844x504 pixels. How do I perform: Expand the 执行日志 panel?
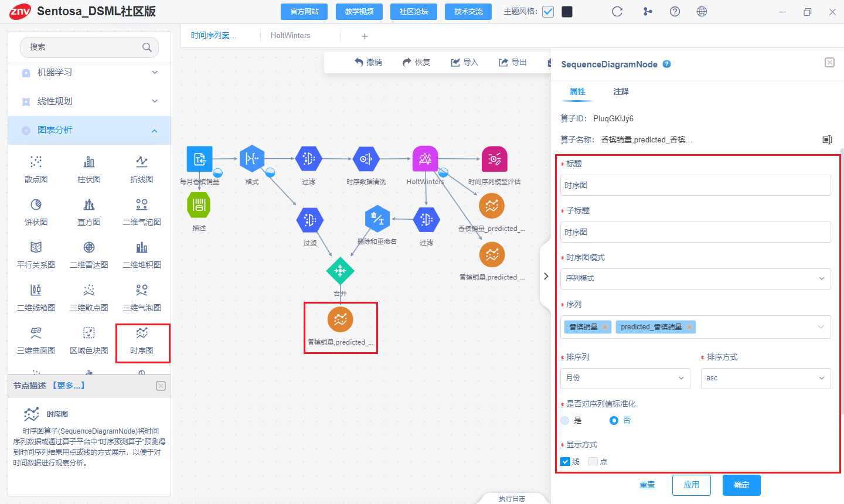point(512,499)
